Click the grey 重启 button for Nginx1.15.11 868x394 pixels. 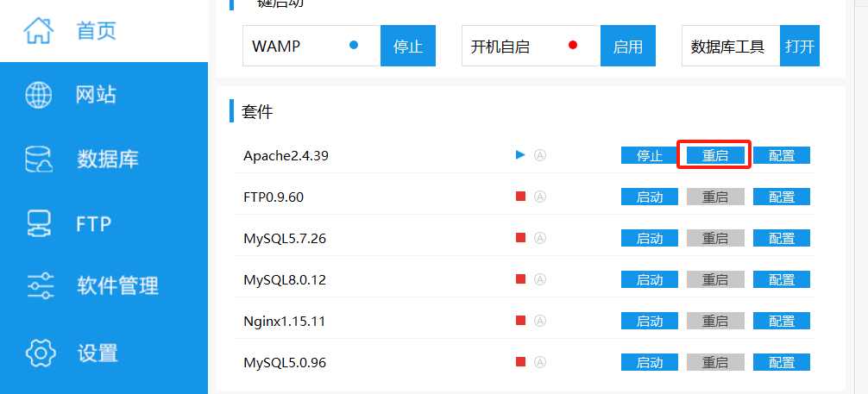pyautogui.click(x=715, y=321)
